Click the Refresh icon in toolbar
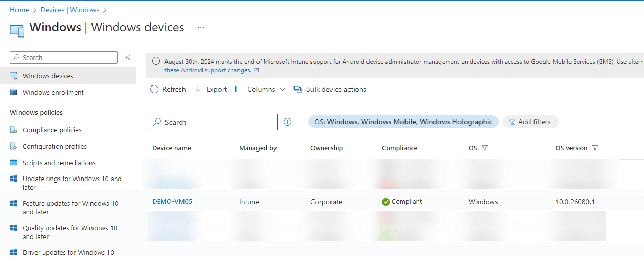The width and height of the screenshot is (644, 257). (x=154, y=89)
